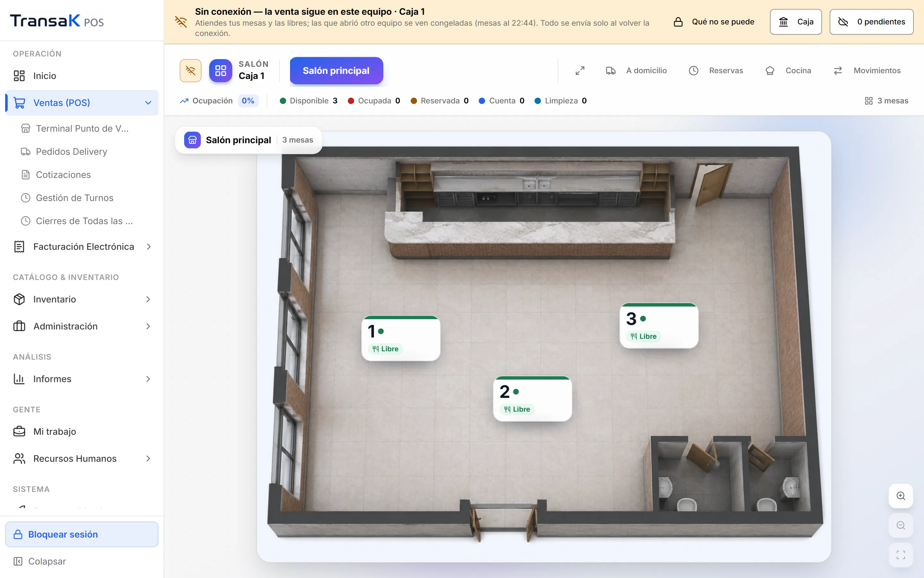Click the TransaK POS logo
This screenshot has width=924, height=578.
[57, 21]
